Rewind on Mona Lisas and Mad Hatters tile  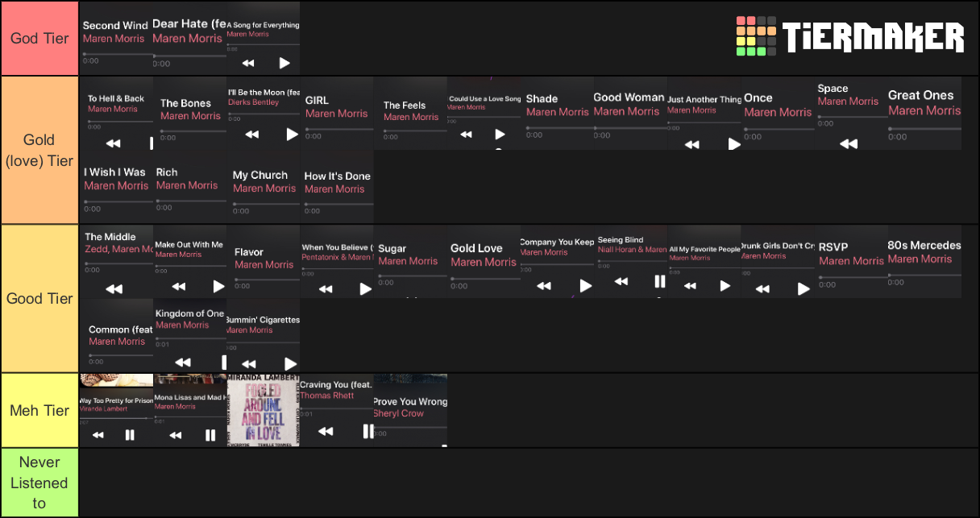tap(176, 435)
